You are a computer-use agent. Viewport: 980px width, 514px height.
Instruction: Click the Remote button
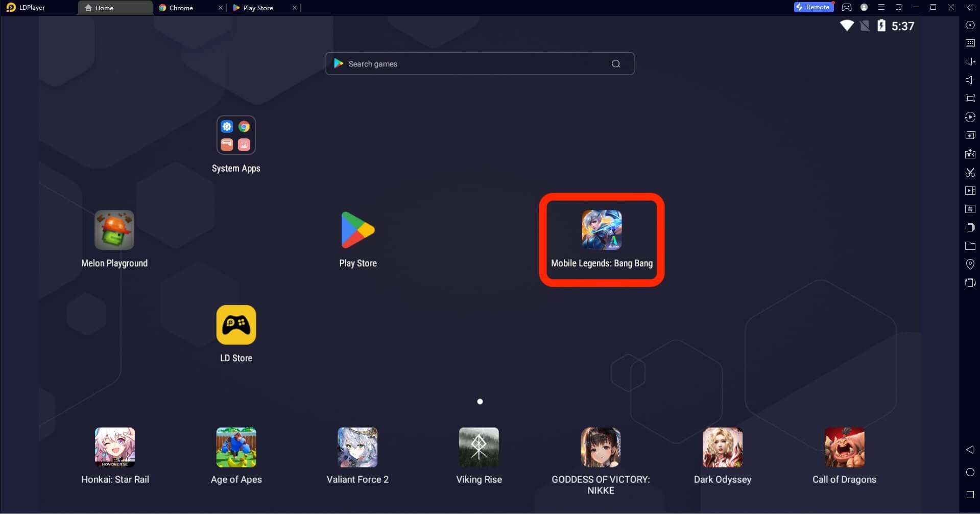[814, 7]
